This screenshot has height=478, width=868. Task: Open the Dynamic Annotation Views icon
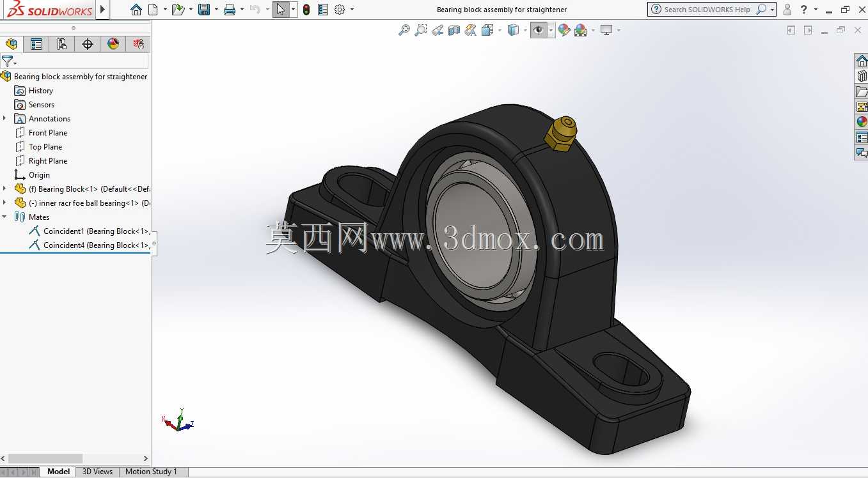pos(471,30)
